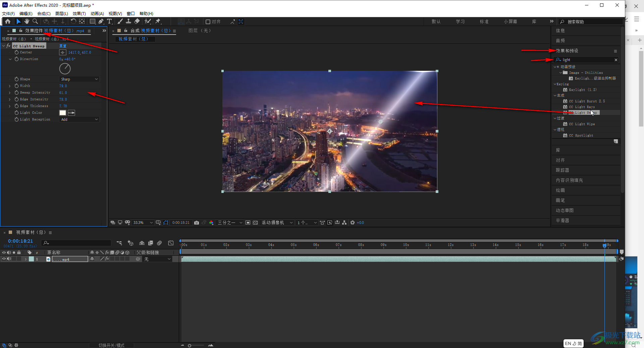Toggle the 对齐 snapping checkbox
The width and height of the screenshot is (644, 348).
208,22
